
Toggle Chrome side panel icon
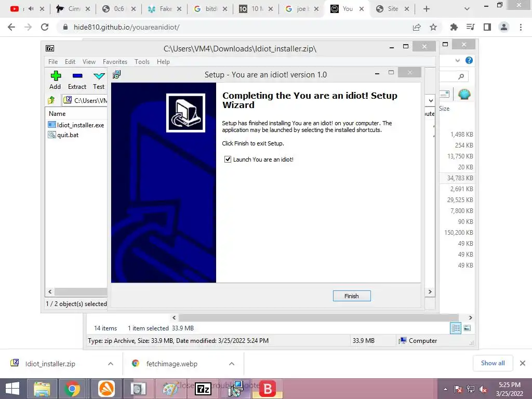point(487,27)
